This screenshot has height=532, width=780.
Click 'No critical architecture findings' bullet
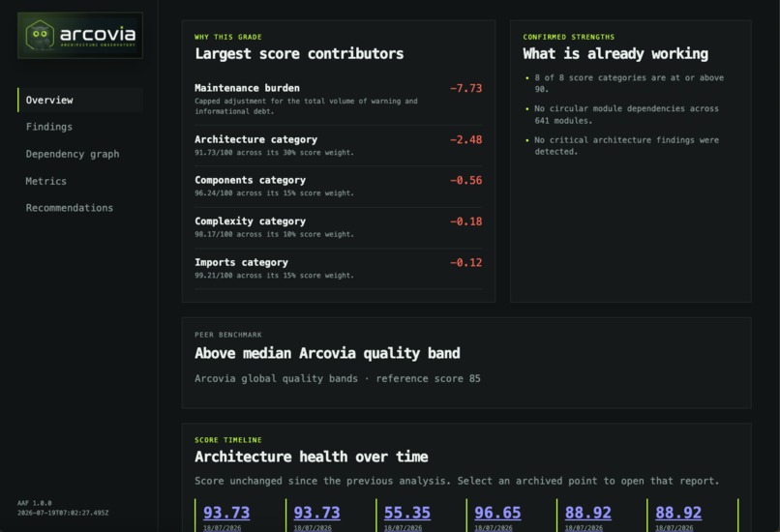626,146
